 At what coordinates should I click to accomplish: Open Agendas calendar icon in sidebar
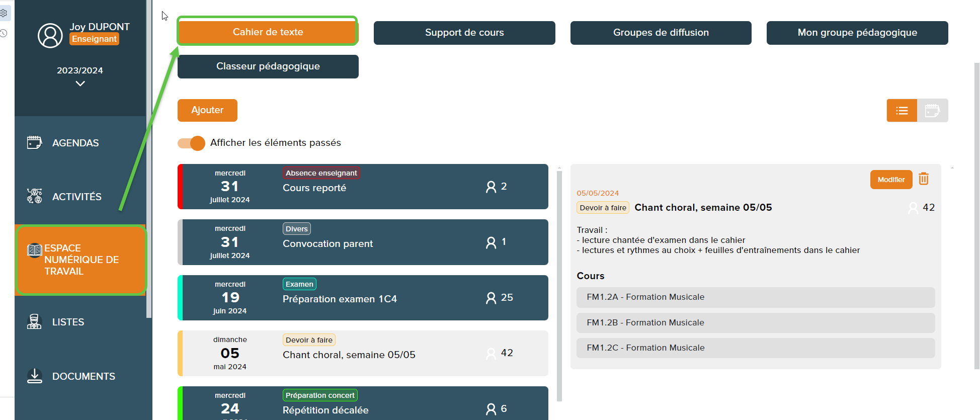tap(34, 143)
